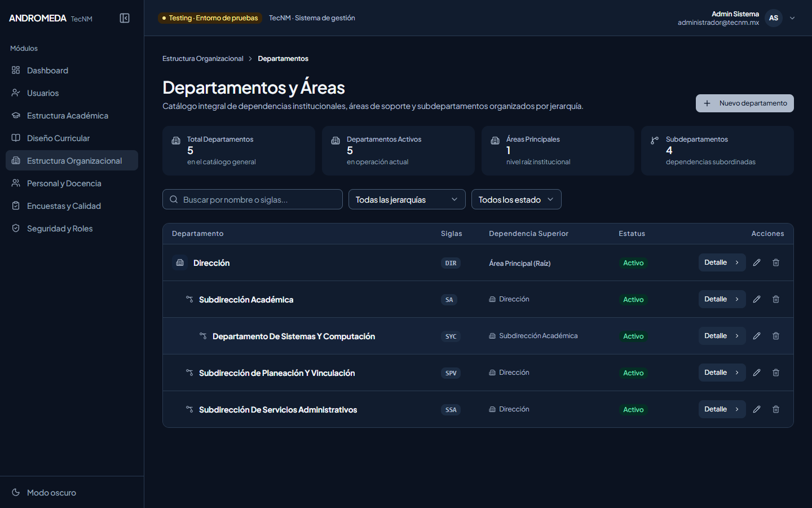Edit Departamento De Sistemas Y Computación pencil
The height and width of the screenshot is (508, 812).
click(x=757, y=336)
